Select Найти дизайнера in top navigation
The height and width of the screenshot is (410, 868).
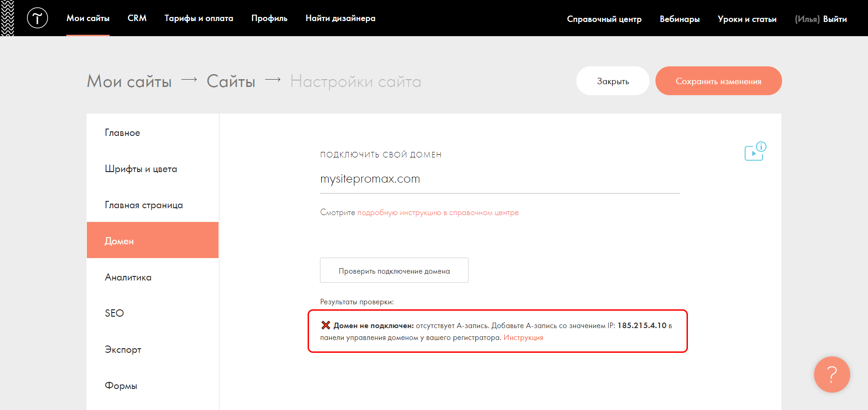pos(341,18)
